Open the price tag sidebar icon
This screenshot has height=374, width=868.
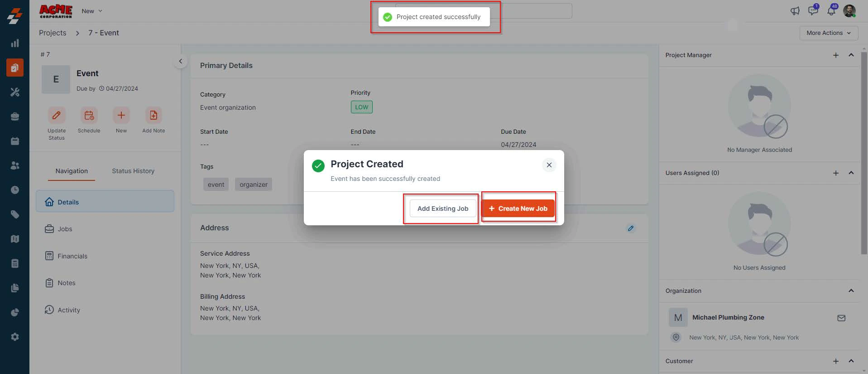(15, 214)
